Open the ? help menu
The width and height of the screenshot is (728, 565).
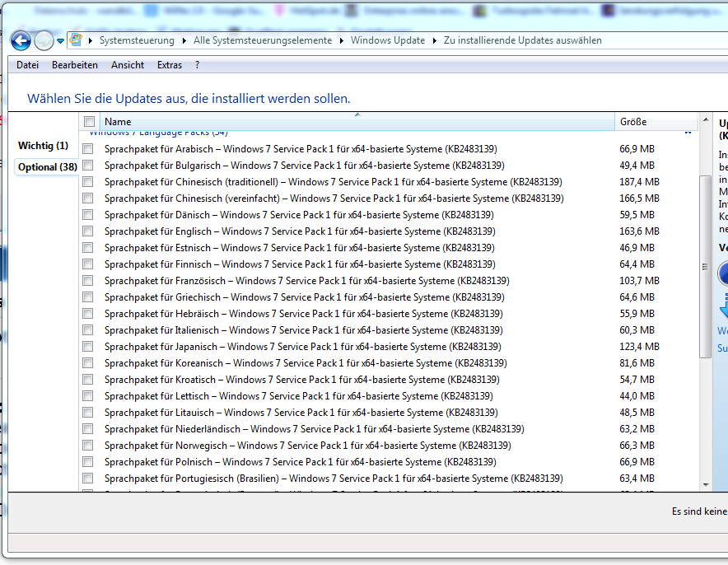click(x=198, y=65)
